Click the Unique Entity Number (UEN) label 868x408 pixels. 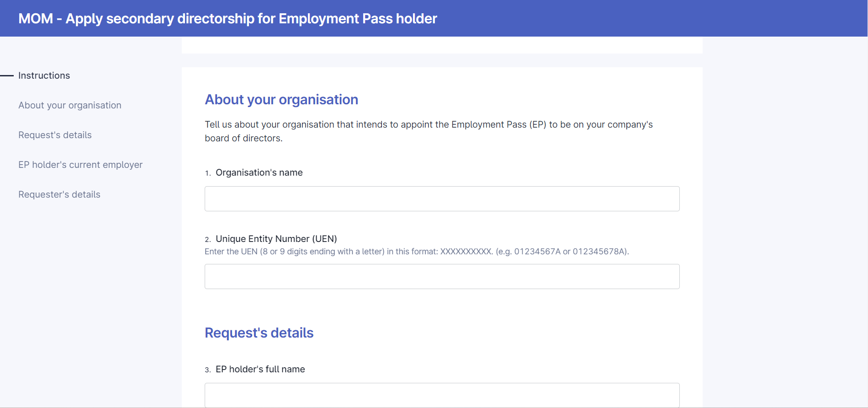coord(276,239)
